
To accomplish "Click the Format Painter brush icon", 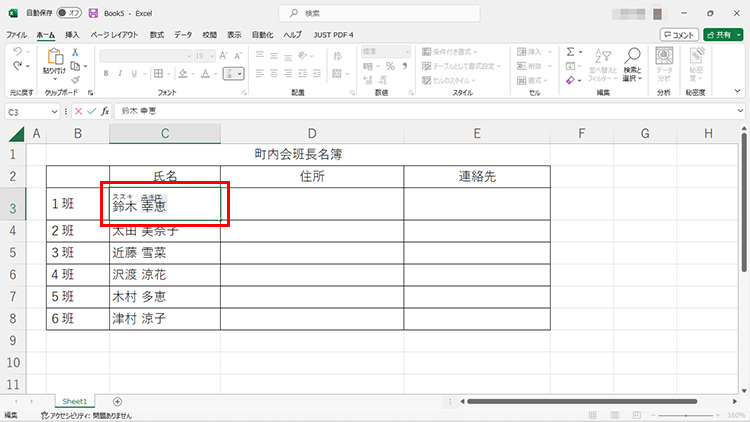I will [75, 80].
